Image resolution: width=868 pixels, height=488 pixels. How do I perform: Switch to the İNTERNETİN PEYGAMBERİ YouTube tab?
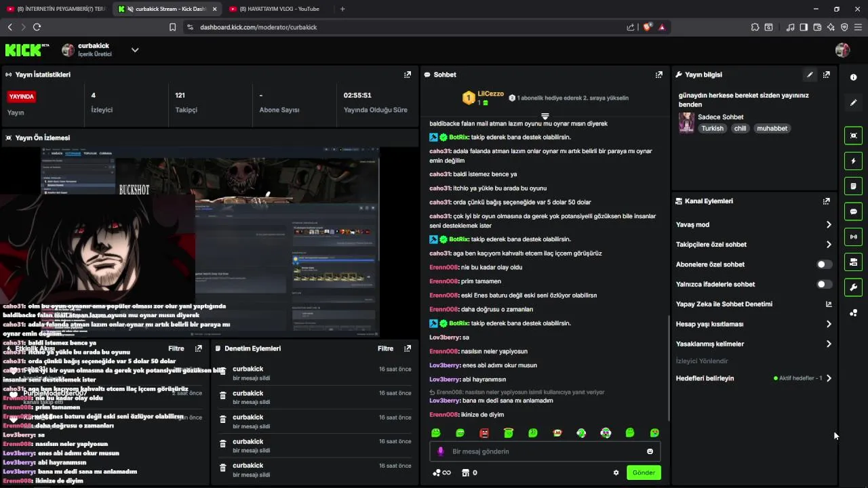(56, 9)
